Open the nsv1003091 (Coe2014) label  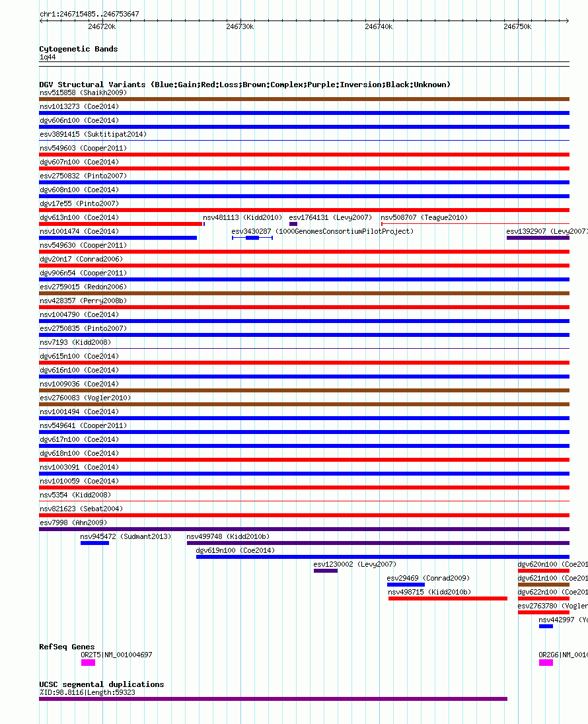79,467
